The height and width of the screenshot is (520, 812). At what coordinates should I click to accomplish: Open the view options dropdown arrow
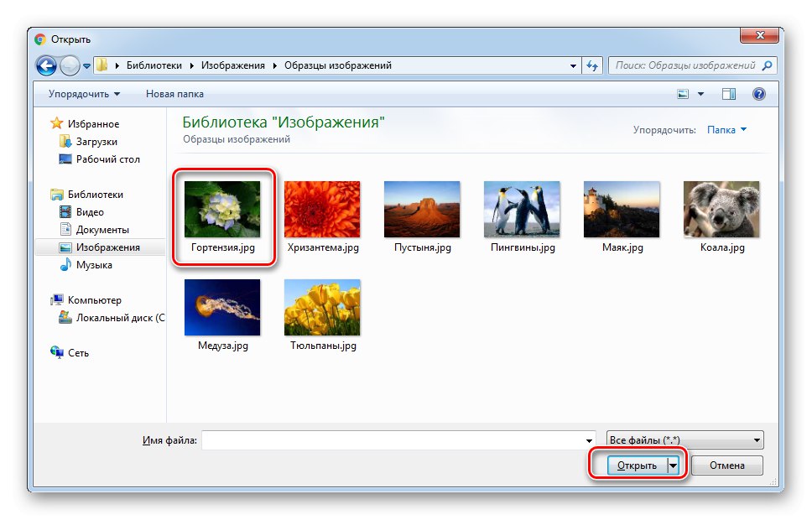click(x=700, y=94)
